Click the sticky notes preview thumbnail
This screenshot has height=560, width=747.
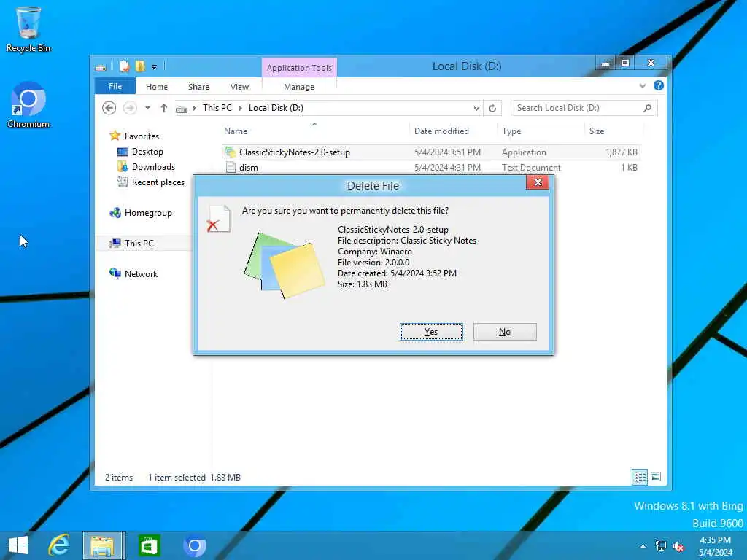coord(285,265)
